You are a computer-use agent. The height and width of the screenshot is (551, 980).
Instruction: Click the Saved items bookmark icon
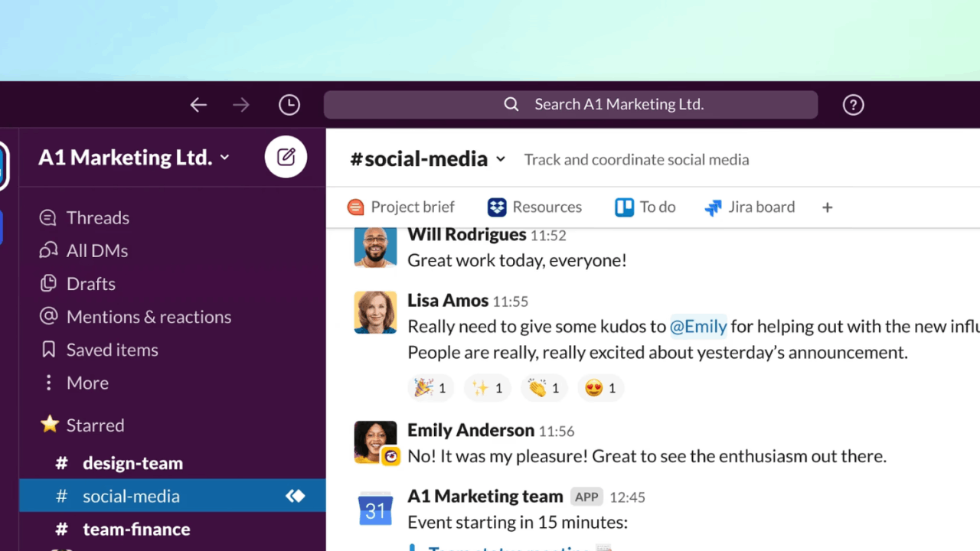48,350
